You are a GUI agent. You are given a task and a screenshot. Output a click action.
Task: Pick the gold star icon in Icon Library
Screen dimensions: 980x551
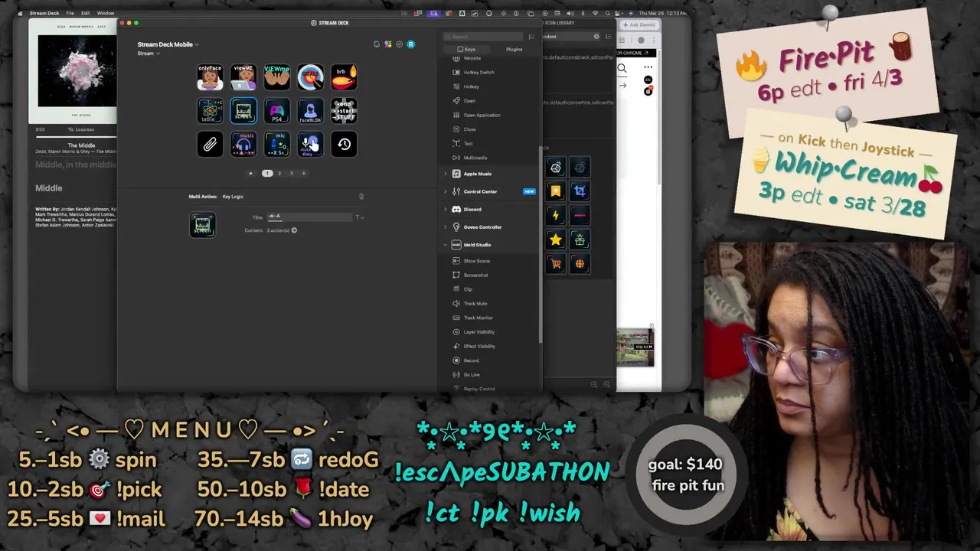click(x=556, y=240)
